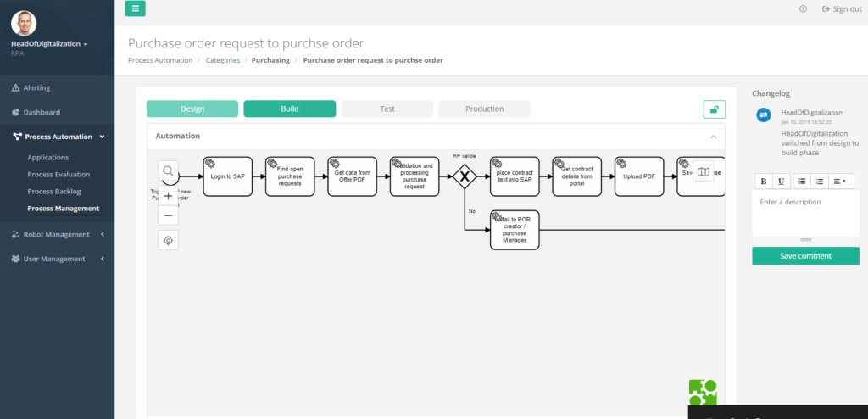The image size is (868, 419).
Task: Reset view with the target icon
Action: click(x=169, y=241)
